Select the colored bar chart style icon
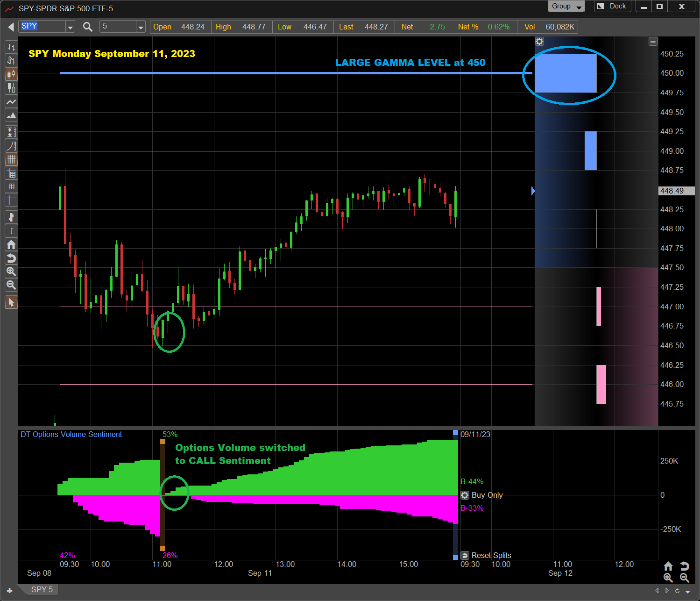The height and width of the screenshot is (601, 700). [x=11, y=60]
